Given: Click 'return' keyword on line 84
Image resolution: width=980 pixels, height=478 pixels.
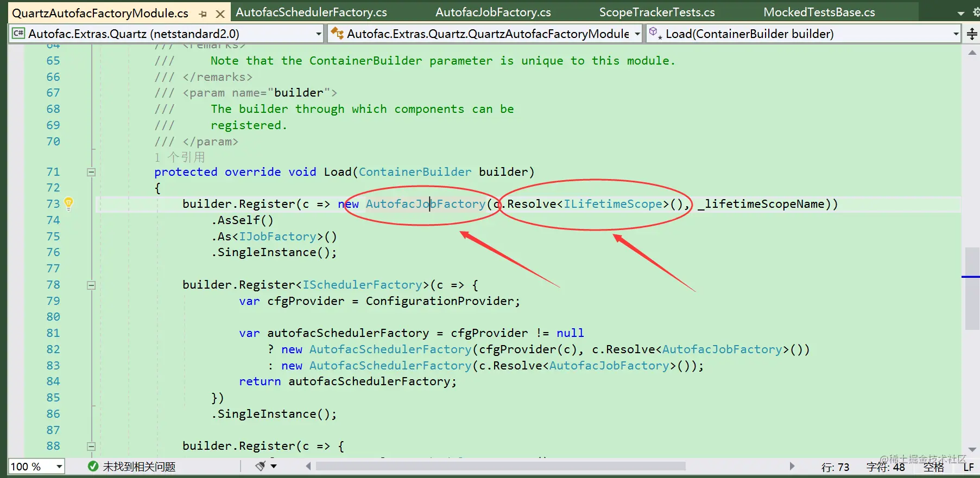Looking at the screenshot, I should [x=260, y=381].
